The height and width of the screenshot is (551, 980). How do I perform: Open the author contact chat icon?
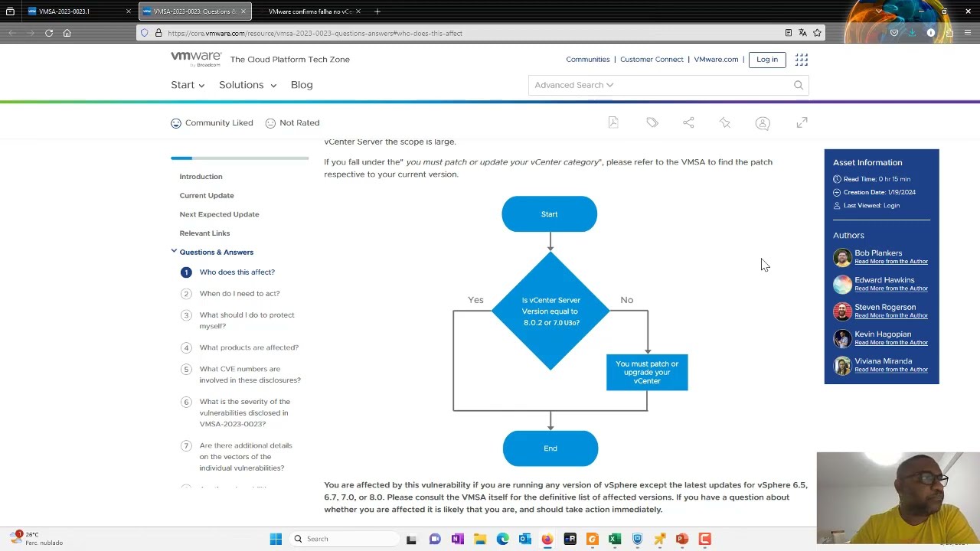coord(763,123)
